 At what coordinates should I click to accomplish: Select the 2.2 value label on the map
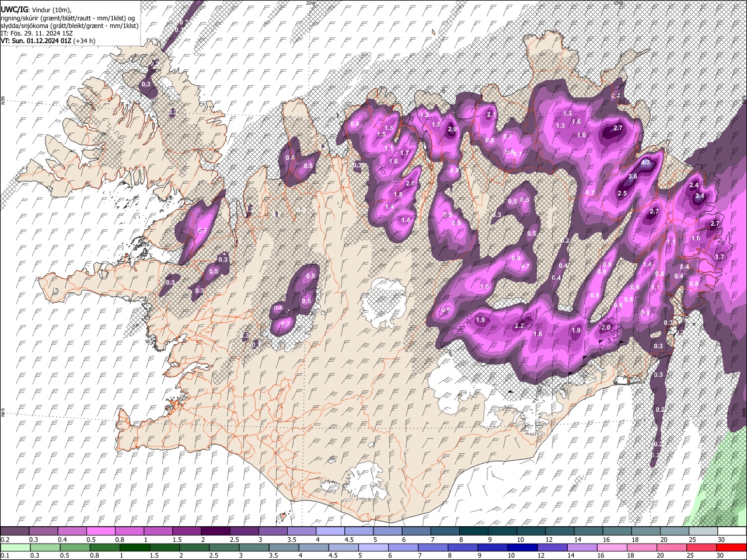coord(519,326)
